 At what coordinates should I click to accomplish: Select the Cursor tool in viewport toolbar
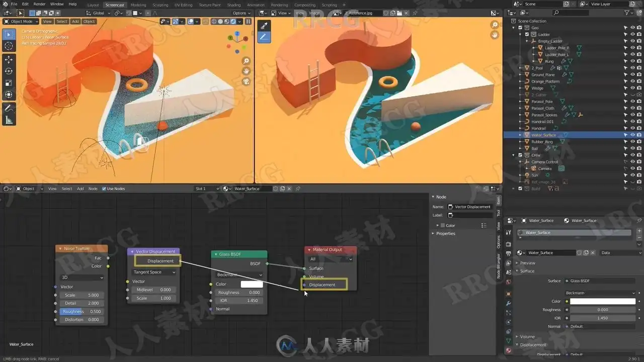click(x=9, y=46)
